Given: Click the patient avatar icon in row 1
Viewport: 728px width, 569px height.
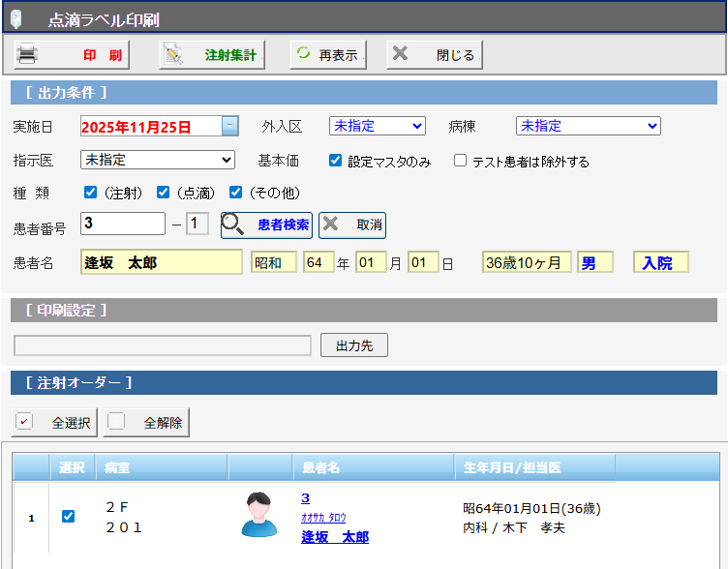Looking at the screenshot, I should (x=258, y=515).
